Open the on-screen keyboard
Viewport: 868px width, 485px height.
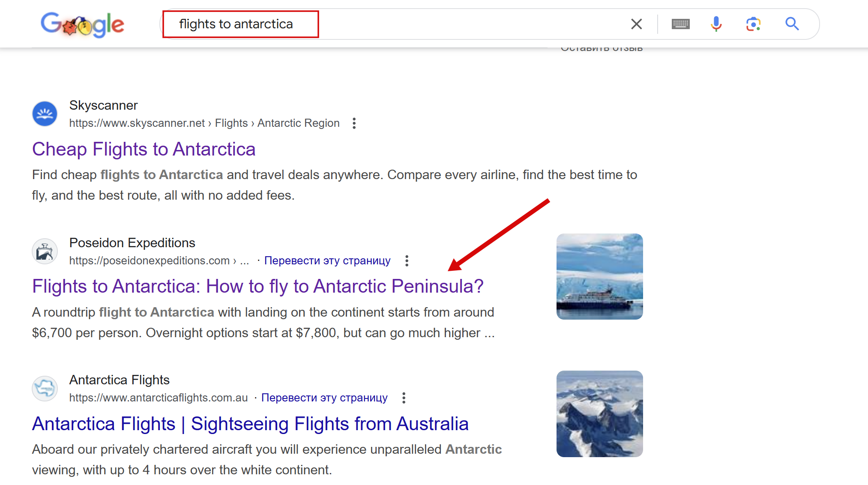680,24
